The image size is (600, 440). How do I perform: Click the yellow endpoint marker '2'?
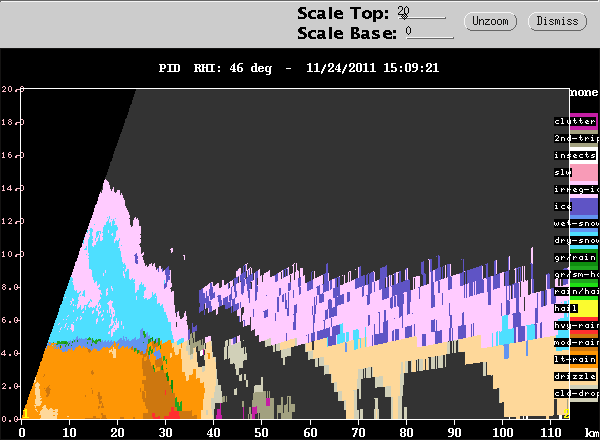pyautogui.click(x=566, y=414)
